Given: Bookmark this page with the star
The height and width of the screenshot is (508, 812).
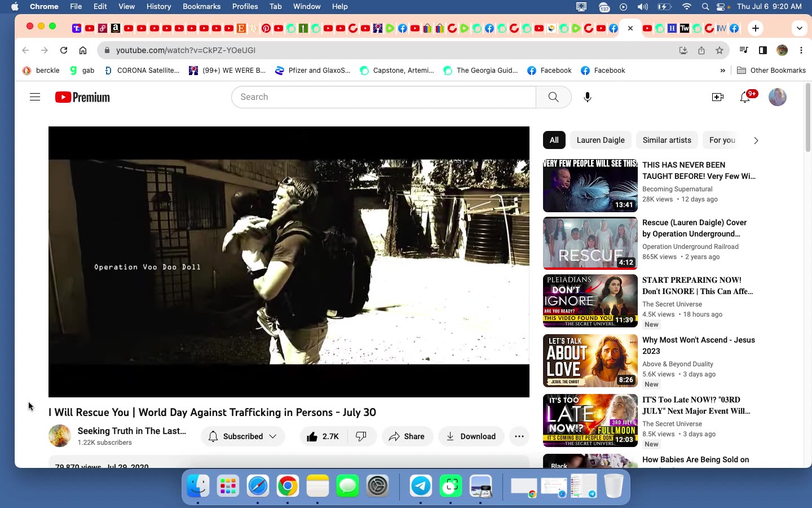Looking at the screenshot, I should pos(720,50).
